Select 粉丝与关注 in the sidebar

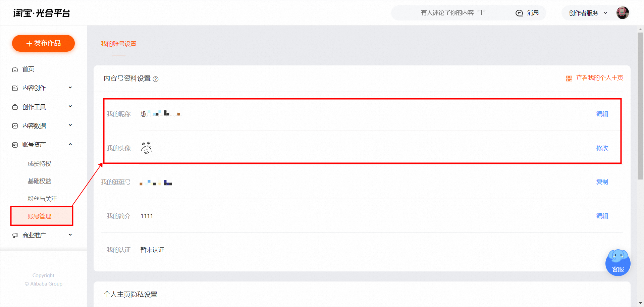(42, 199)
